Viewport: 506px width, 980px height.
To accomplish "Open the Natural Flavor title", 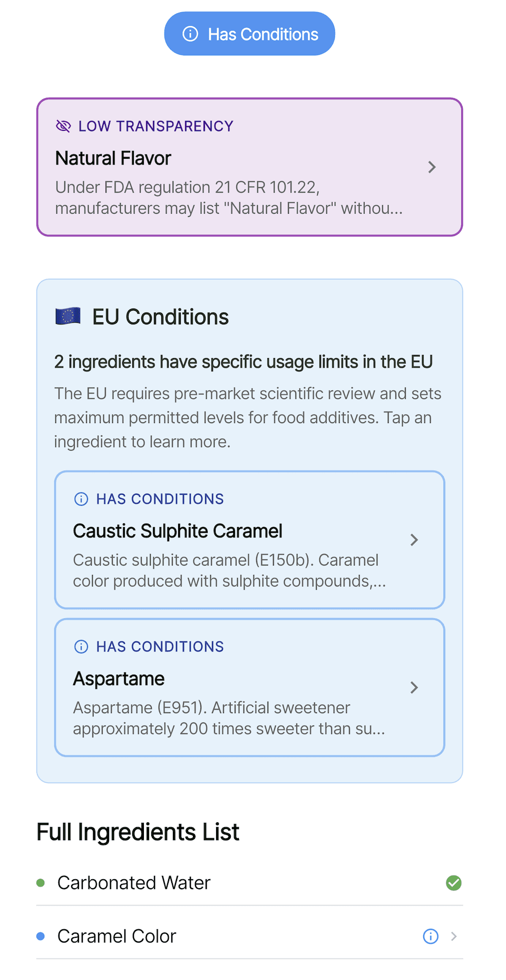I will (113, 158).
